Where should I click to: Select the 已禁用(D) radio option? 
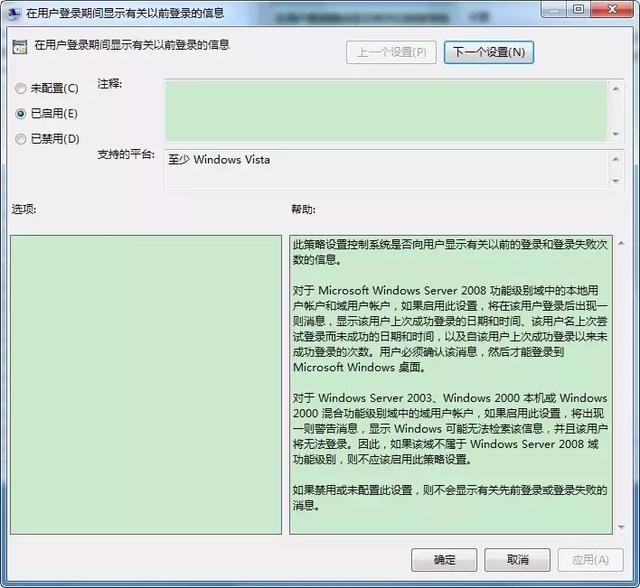[21, 139]
